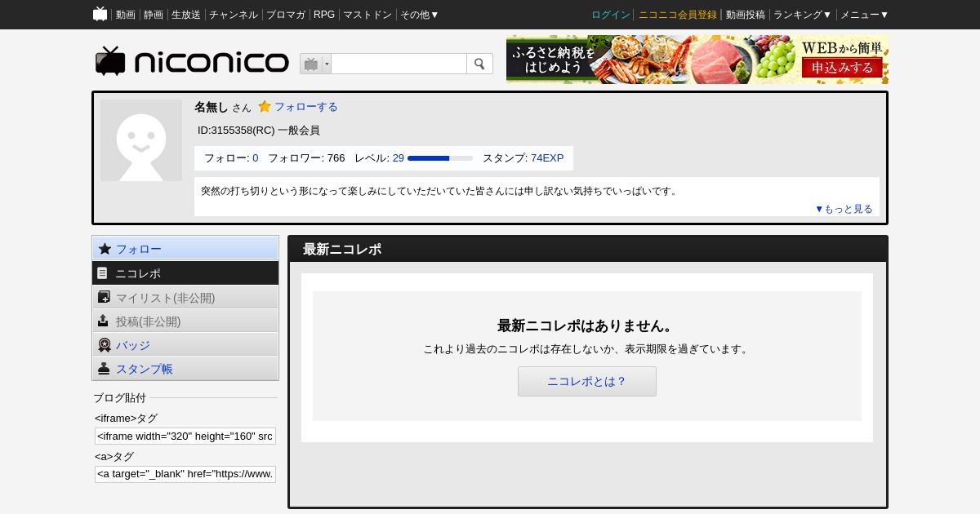Expand the その他▼ menu
This screenshot has height=514, width=980.
pyautogui.click(x=420, y=15)
